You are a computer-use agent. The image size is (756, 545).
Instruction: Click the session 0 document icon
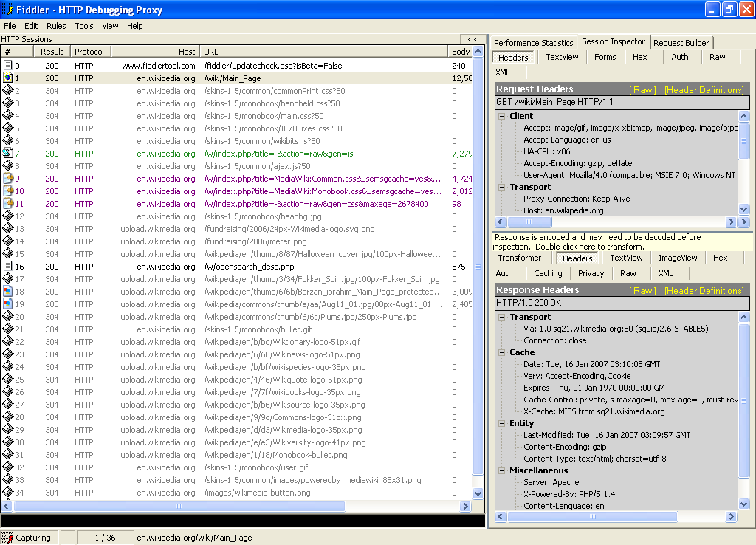click(x=8, y=65)
